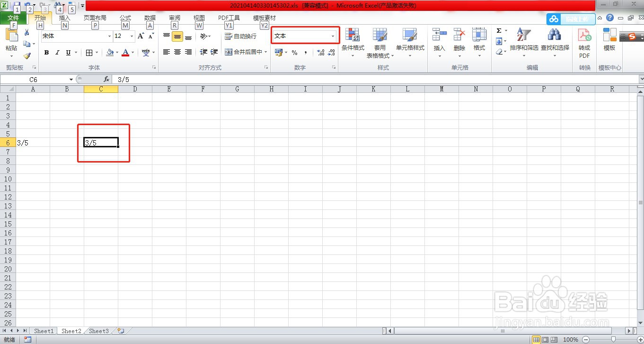
Task: Expand the Merge & Center (合并后居中) dropdown arrow
Action: [266, 52]
